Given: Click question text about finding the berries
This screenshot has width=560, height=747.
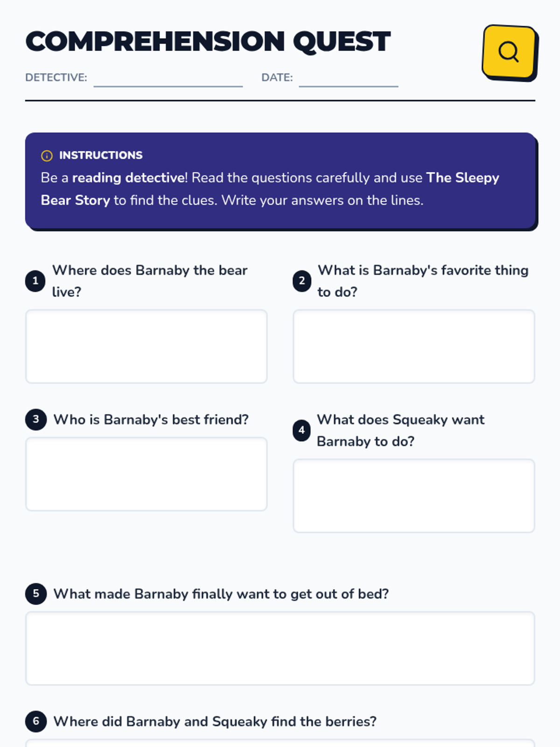Looking at the screenshot, I should pyautogui.click(x=215, y=721).
